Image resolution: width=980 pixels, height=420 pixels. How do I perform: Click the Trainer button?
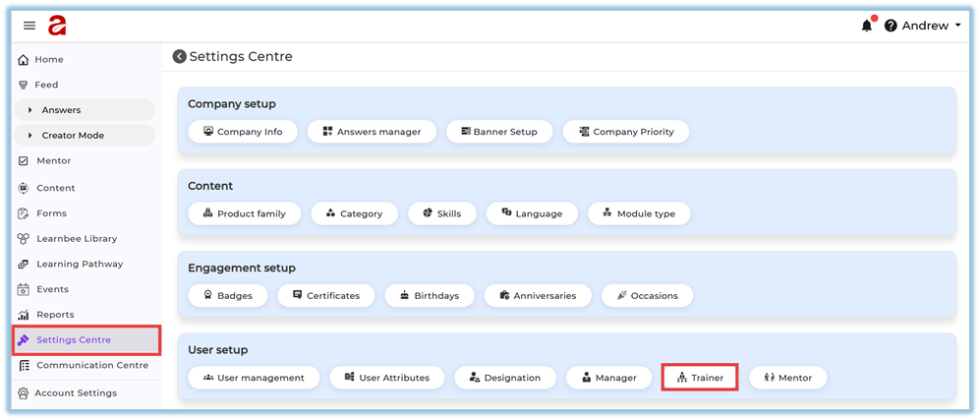[700, 377]
